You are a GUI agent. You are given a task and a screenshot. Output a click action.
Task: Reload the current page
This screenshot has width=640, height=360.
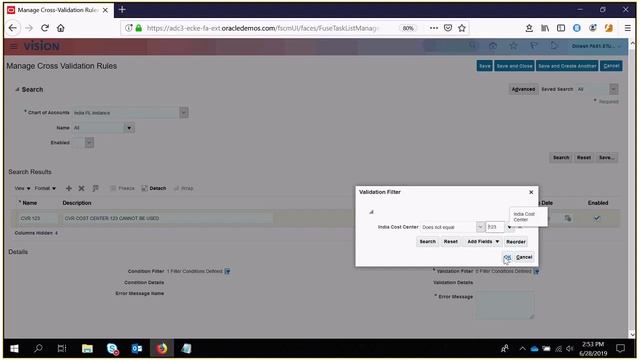45,28
